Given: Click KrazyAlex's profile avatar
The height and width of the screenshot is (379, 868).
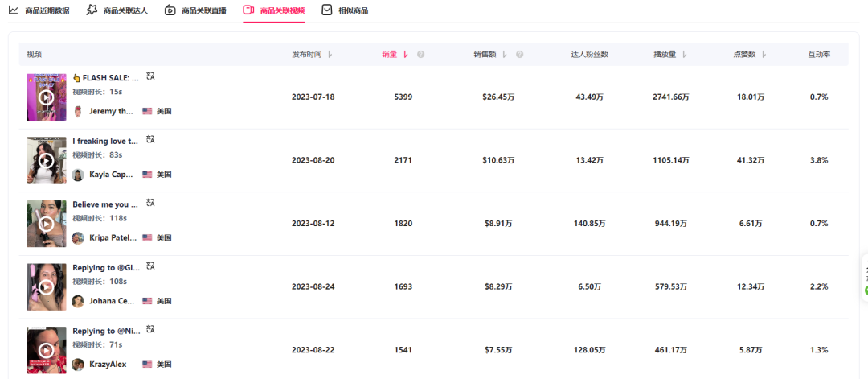Looking at the screenshot, I should pyautogui.click(x=78, y=365).
